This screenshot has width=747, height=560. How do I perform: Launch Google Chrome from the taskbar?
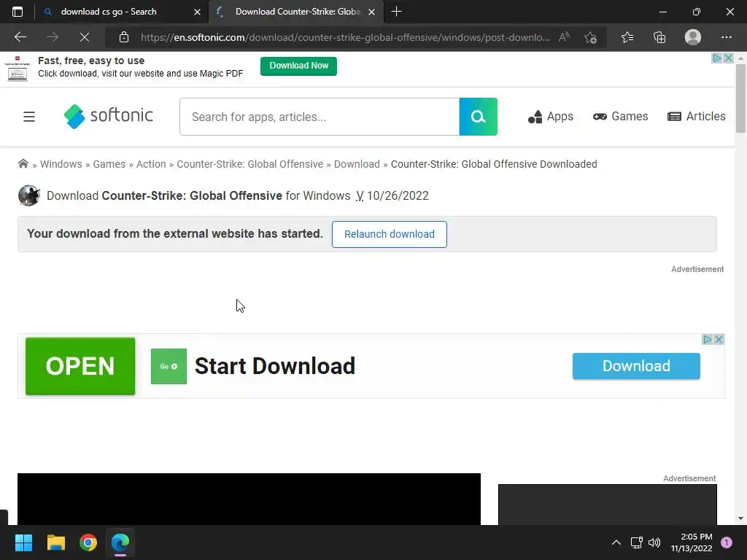[x=88, y=542]
